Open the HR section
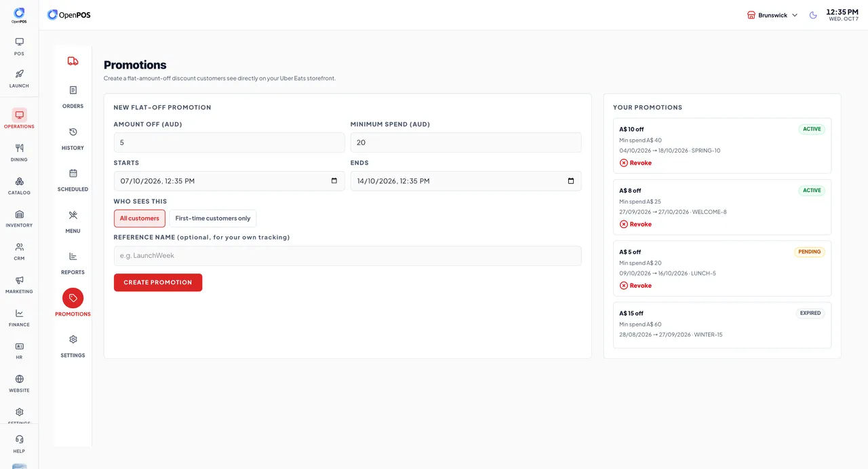868x469 pixels. point(19,350)
